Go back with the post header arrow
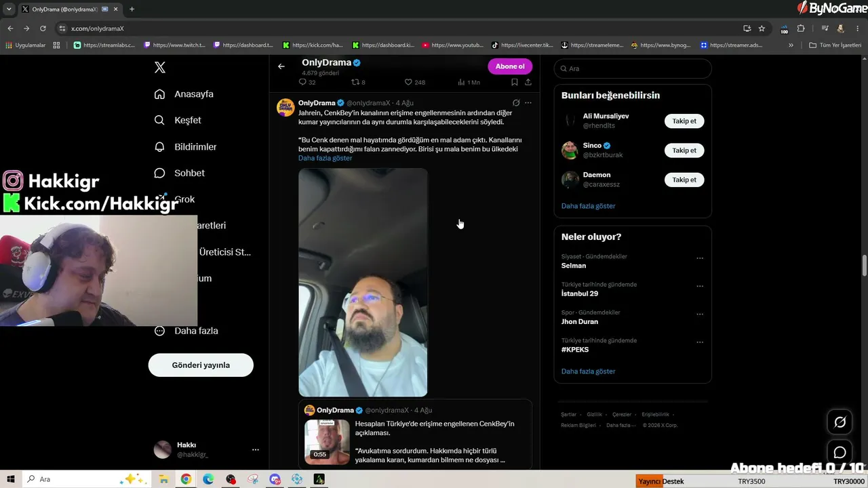868x488 pixels. click(x=281, y=66)
